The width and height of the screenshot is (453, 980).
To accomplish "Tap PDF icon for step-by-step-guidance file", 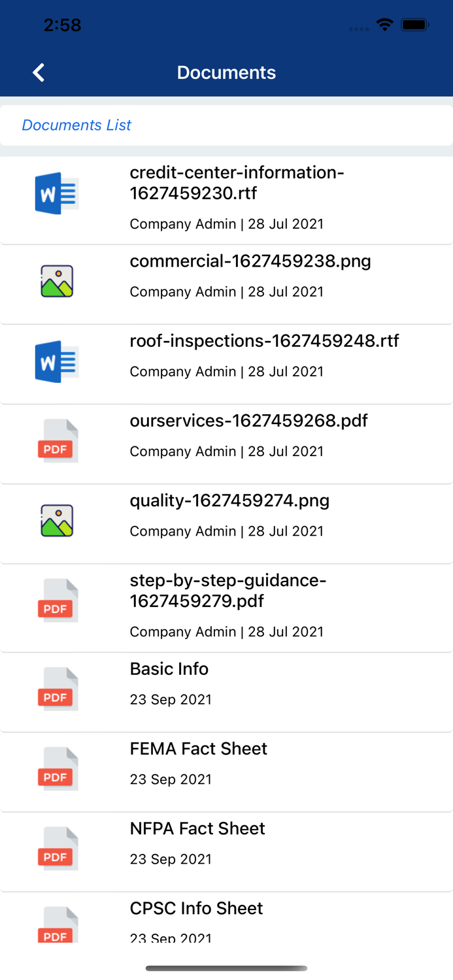I will [x=58, y=600].
